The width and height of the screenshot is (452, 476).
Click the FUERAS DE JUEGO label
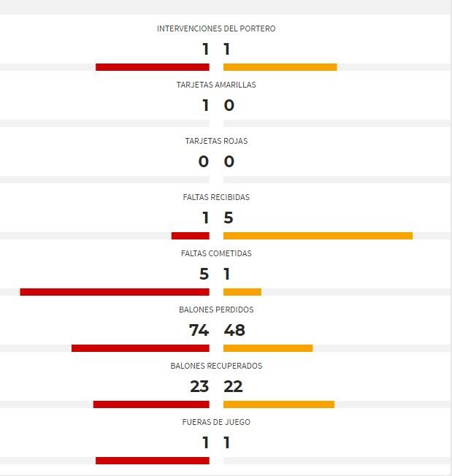(x=216, y=422)
